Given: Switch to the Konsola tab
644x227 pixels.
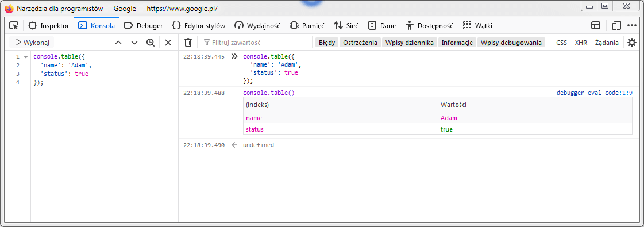Looking at the screenshot, I should pyautogui.click(x=97, y=25).
